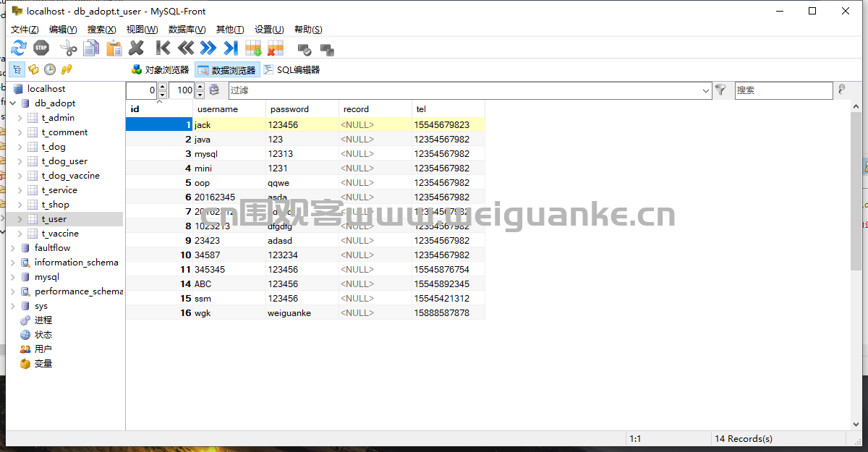Image resolution: width=868 pixels, height=452 pixels.
Task: Increase the offset value spinner
Action: pos(162,87)
